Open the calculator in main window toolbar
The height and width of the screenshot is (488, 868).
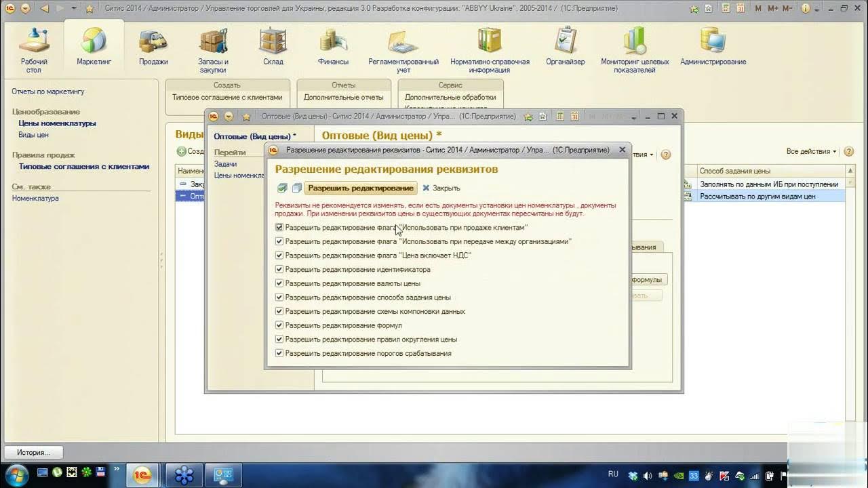(x=725, y=9)
